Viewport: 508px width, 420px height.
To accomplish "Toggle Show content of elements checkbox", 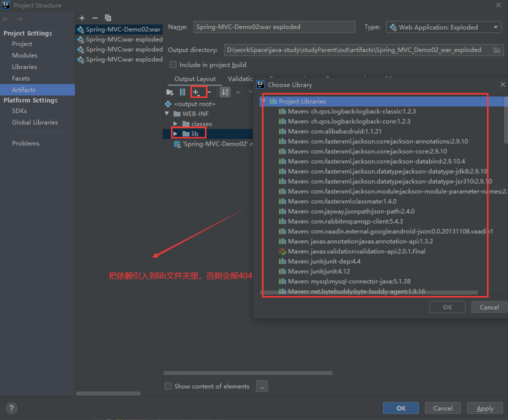I will tap(168, 386).
